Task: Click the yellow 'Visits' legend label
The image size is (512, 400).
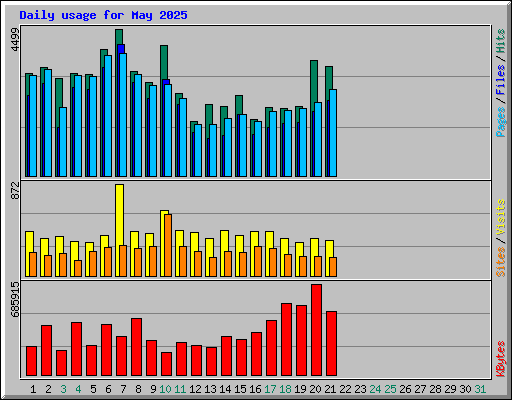Action: pos(501,218)
